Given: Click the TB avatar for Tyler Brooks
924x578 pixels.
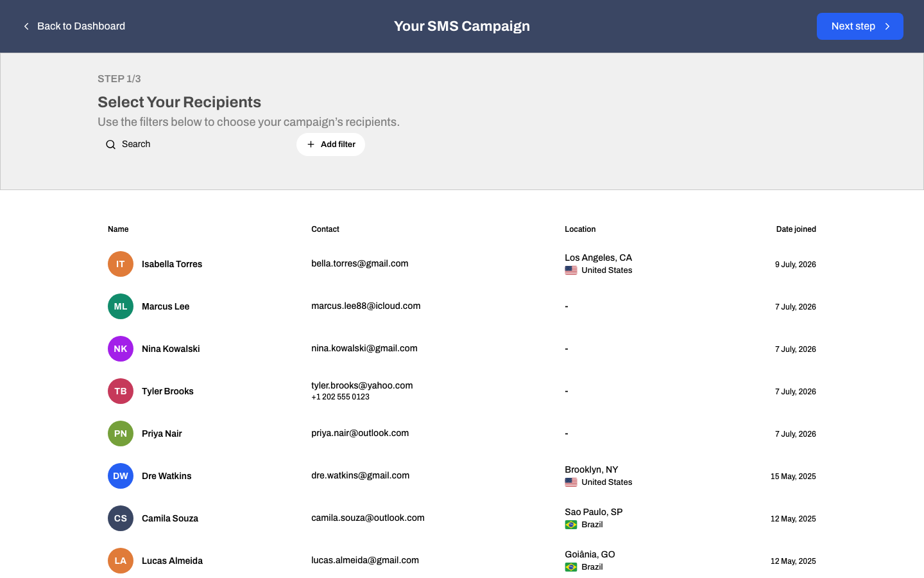Looking at the screenshot, I should (121, 391).
